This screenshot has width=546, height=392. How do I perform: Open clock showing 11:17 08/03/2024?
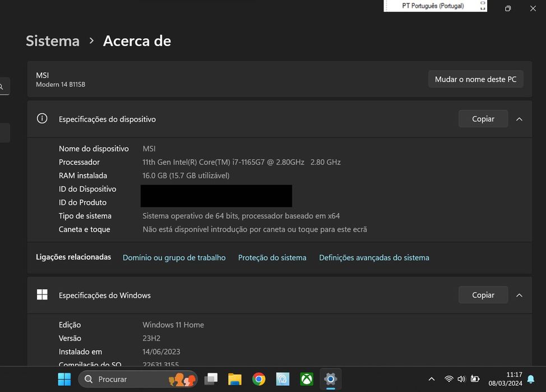pyautogui.click(x=505, y=379)
